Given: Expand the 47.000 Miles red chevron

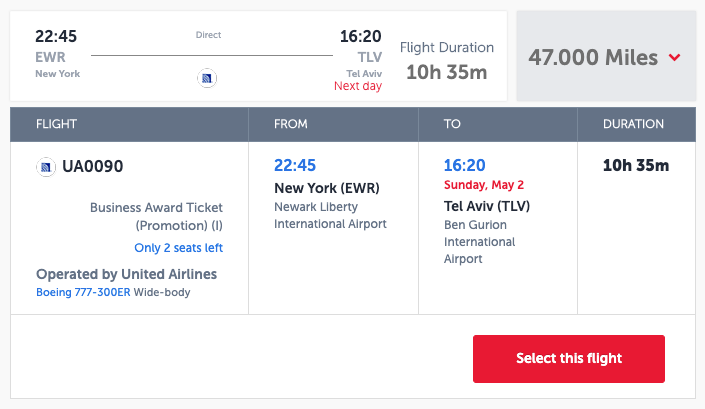Looking at the screenshot, I should [x=675, y=58].
